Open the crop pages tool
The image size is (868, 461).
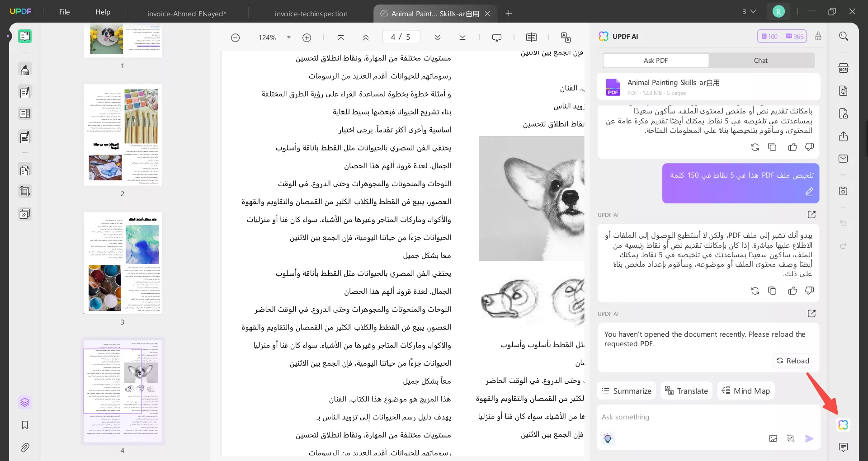point(25,191)
